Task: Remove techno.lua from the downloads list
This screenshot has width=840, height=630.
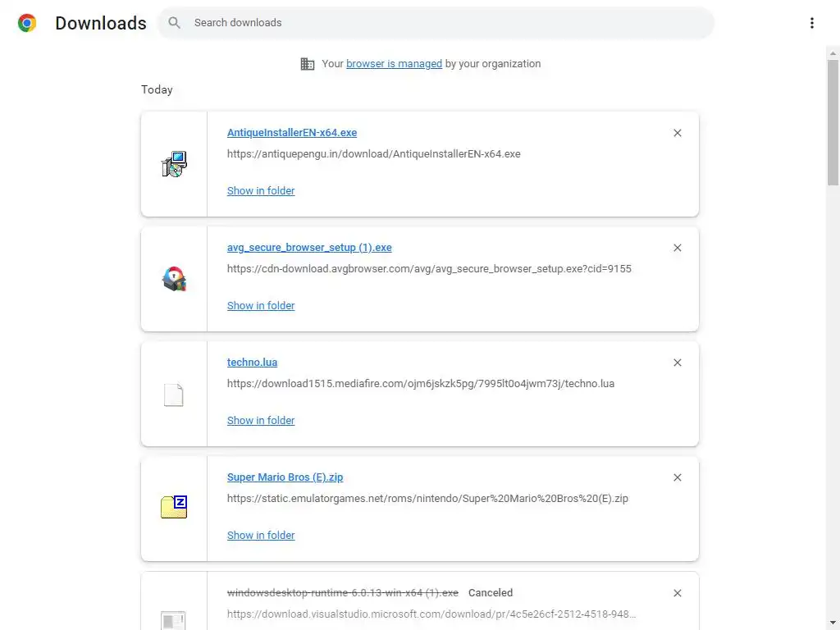Action: click(x=678, y=363)
